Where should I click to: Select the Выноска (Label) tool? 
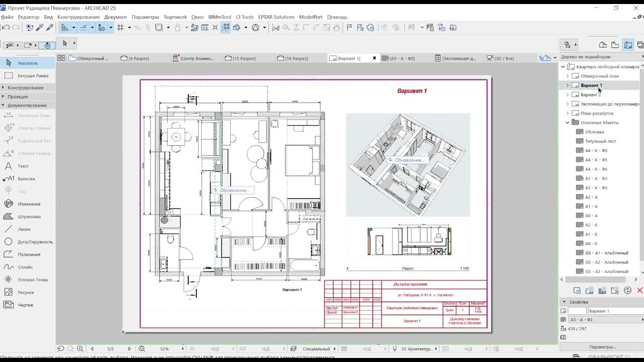(26, 178)
